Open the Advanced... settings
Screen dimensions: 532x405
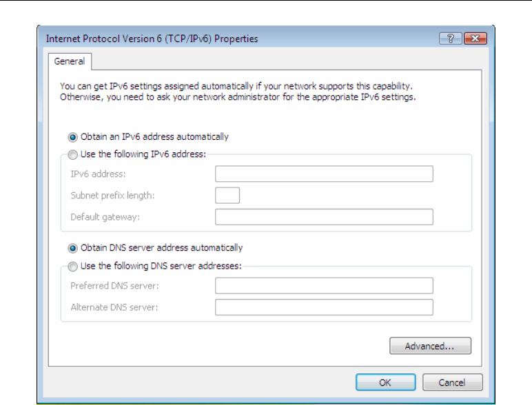[x=430, y=346]
